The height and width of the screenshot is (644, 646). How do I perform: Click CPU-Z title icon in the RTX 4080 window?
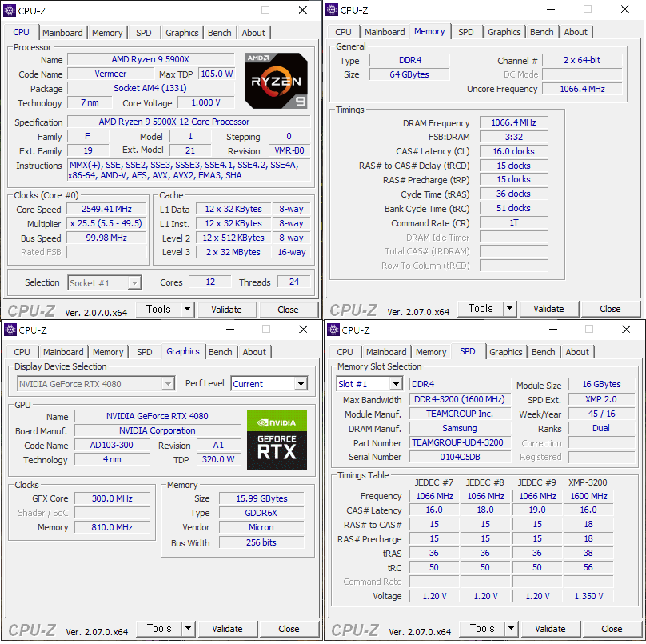10,330
